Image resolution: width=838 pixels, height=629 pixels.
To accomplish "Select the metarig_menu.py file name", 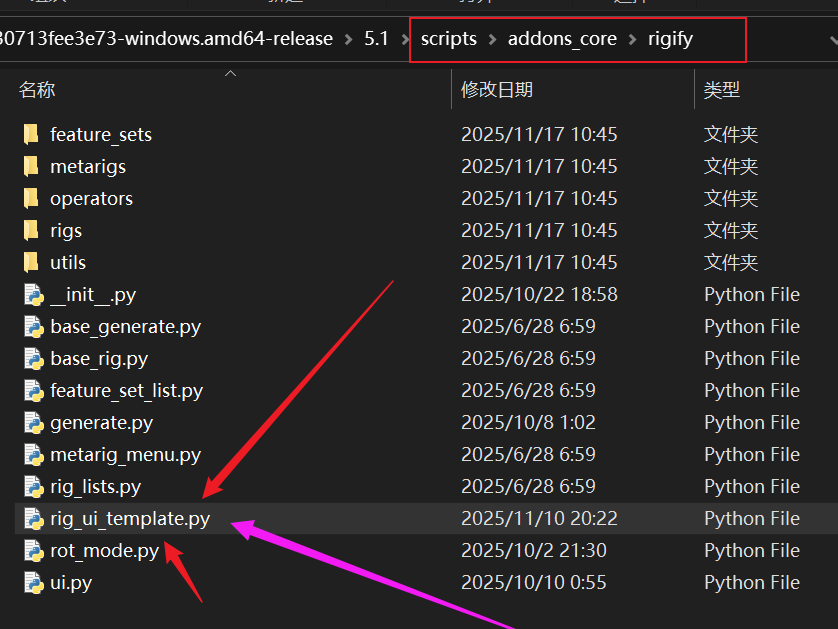I will [126, 455].
